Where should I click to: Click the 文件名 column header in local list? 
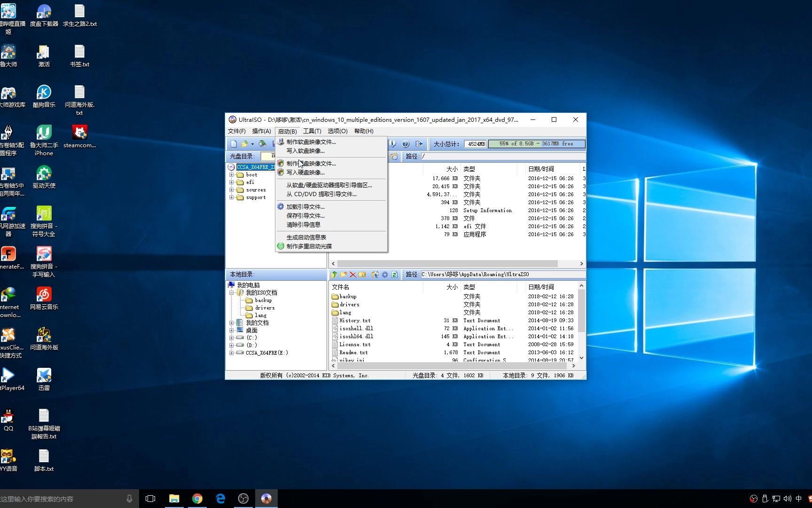pyautogui.click(x=340, y=287)
